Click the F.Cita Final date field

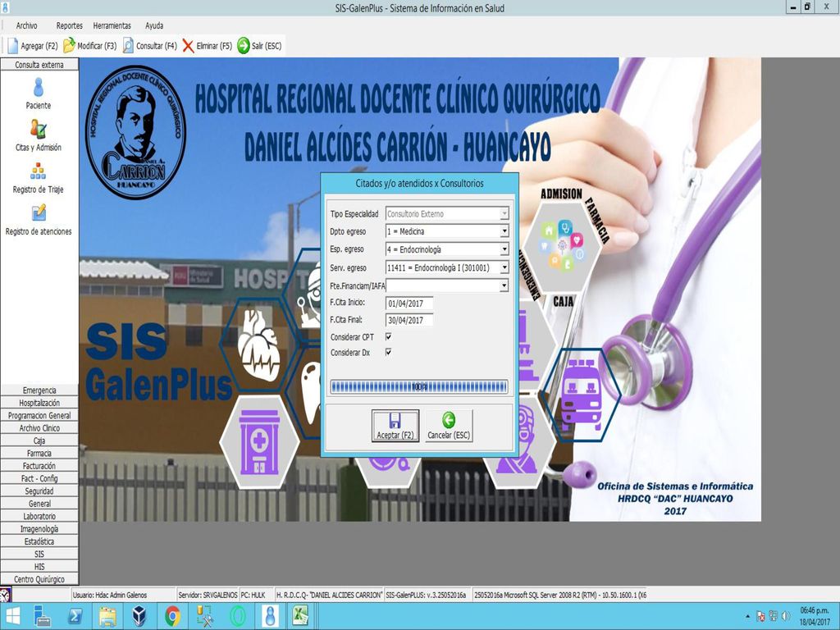(409, 321)
